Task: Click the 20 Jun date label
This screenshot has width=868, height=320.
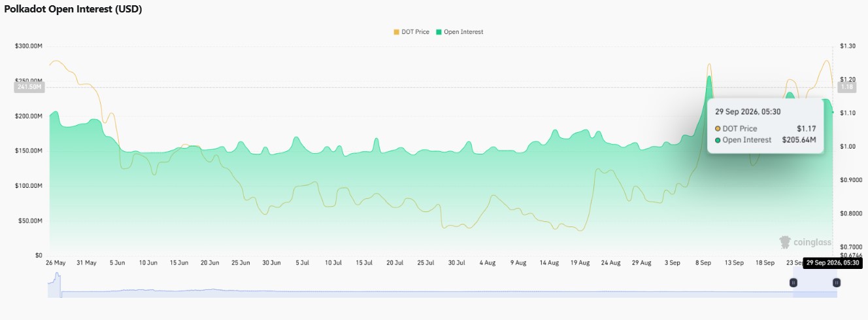Action: 210,263
